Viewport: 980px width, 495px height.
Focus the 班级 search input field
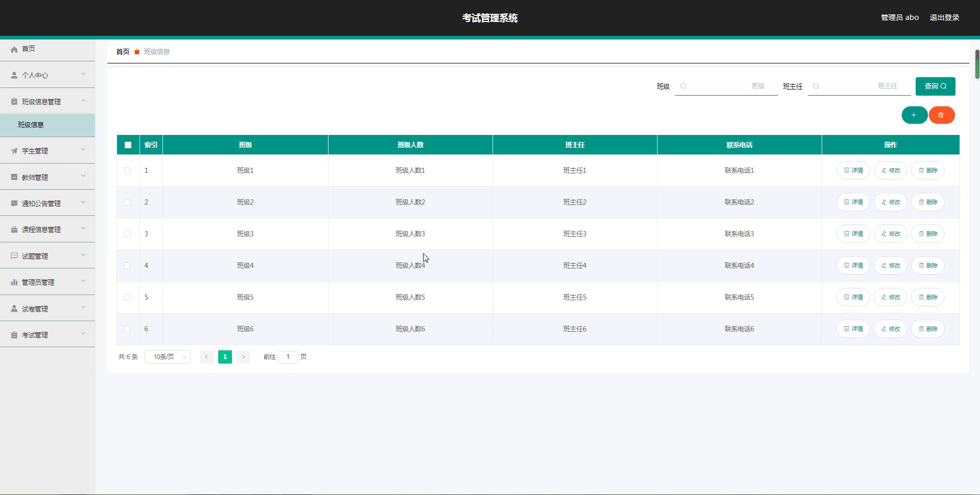726,86
